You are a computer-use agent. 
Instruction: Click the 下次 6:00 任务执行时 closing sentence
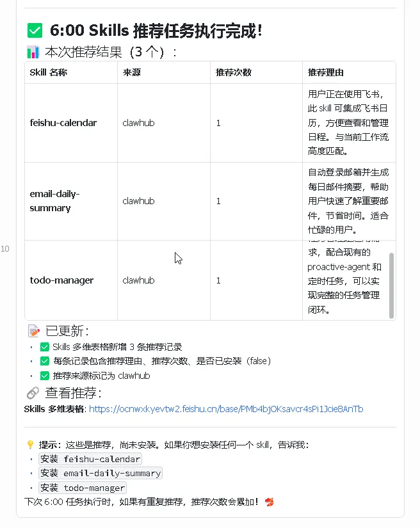point(141,502)
